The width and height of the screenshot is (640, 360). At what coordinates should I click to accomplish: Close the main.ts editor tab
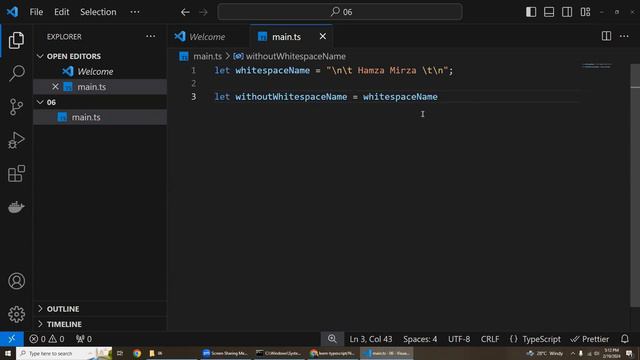322,36
